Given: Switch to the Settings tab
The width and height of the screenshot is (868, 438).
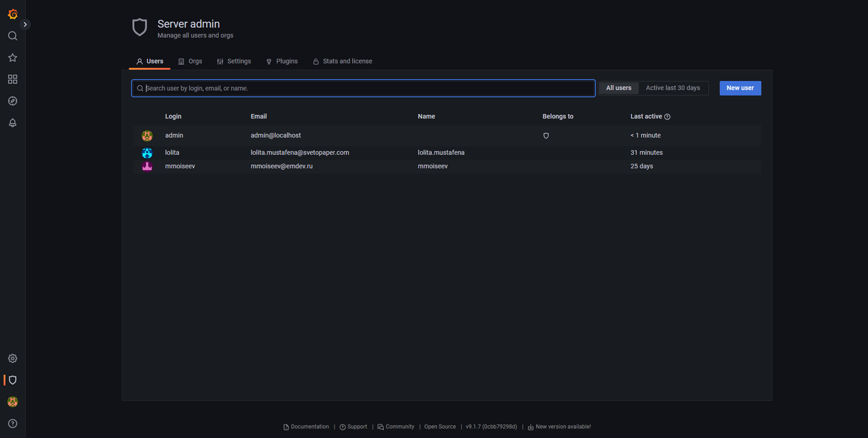Looking at the screenshot, I should pyautogui.click(x=234, y=61).
